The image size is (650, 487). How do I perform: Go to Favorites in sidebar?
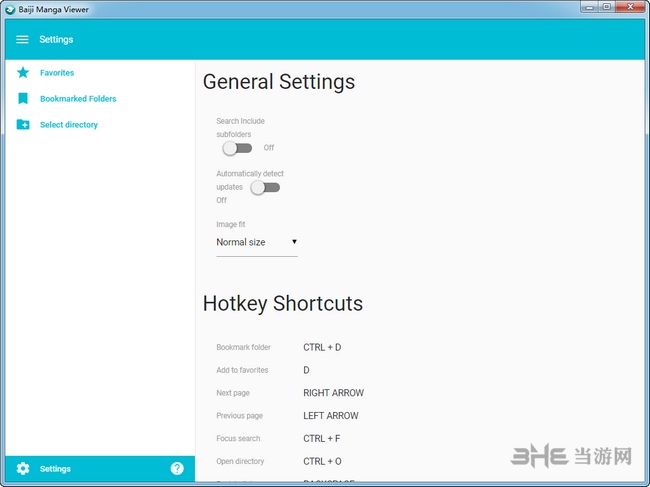pos(57,73)
